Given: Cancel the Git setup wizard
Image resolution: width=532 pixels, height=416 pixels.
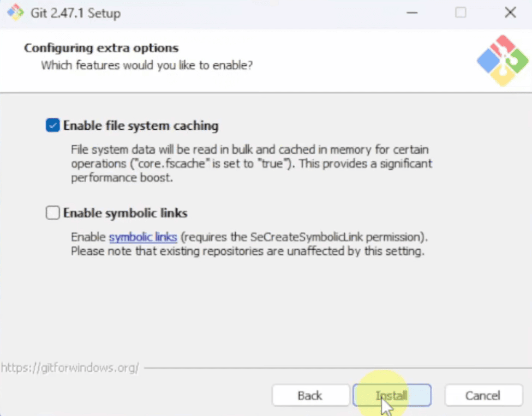Looking at the screenshot, I should (483, 395).
